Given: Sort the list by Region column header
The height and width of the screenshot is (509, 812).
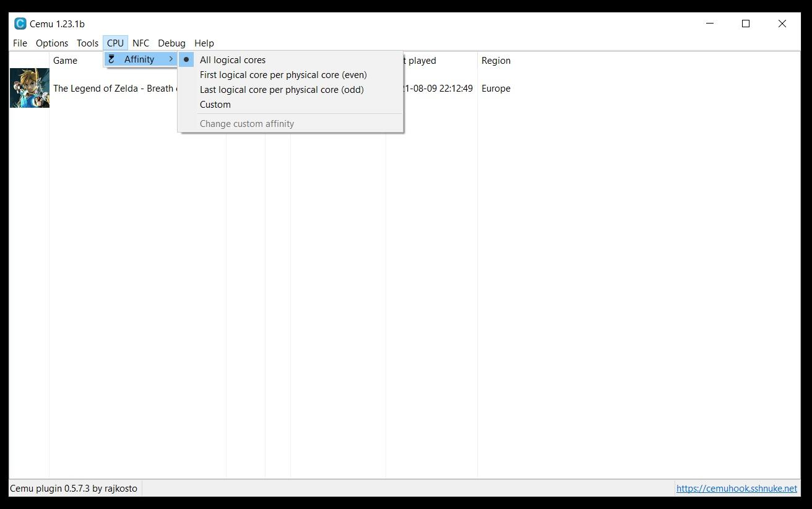Looking at the screenshot, I should [x=496, y=61].
